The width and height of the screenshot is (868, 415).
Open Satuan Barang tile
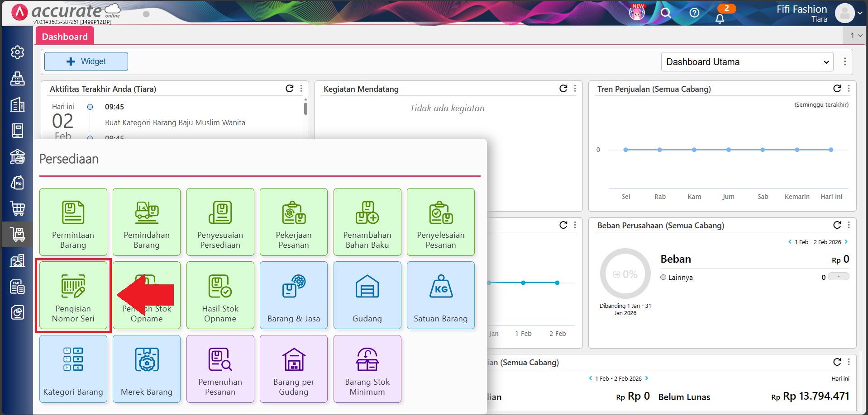[440, 295]
